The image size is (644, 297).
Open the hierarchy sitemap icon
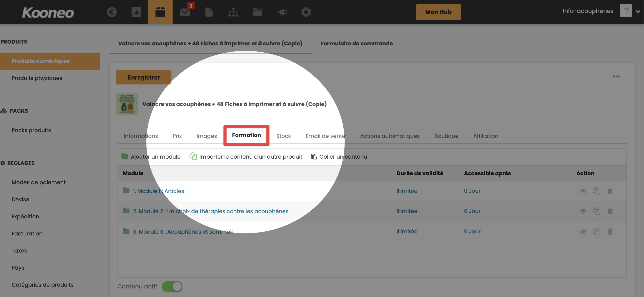click(x=233, y=12)
